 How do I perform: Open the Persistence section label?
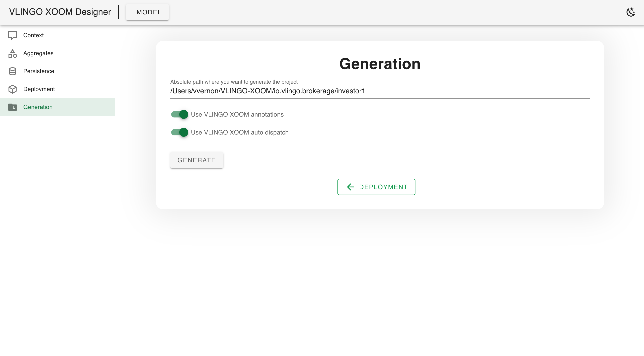39,71
